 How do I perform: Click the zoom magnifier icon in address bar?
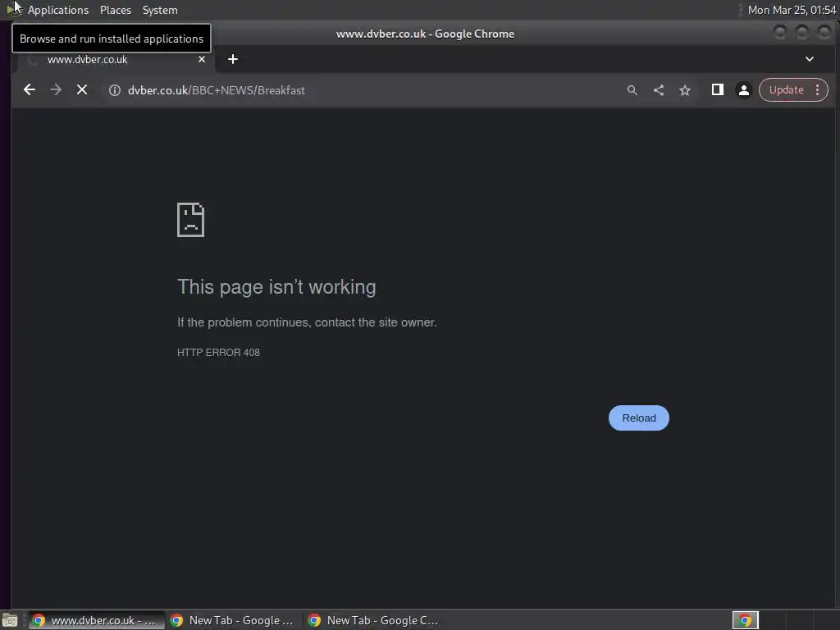(x=632, y=90)
